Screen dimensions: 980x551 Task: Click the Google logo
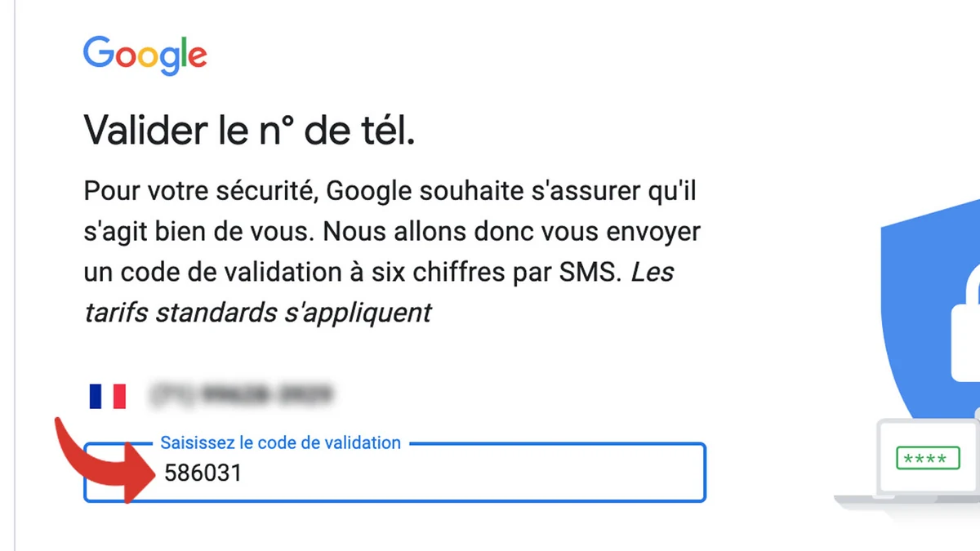[x=144, y=54]
